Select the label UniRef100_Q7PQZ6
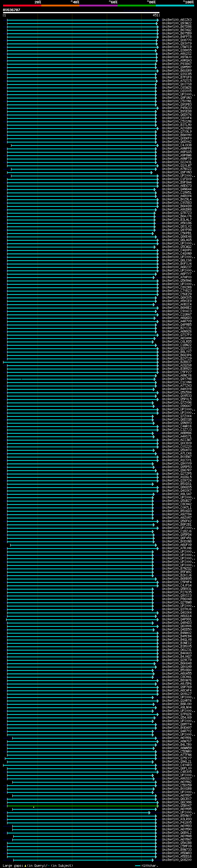This screenshot has width=197, height=868. (177, 714)
